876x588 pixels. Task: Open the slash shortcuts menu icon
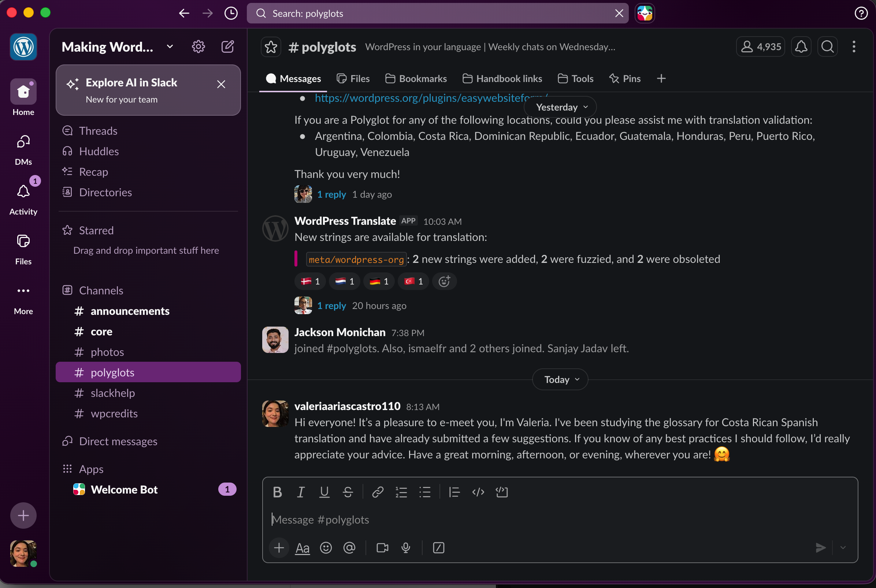438,548
